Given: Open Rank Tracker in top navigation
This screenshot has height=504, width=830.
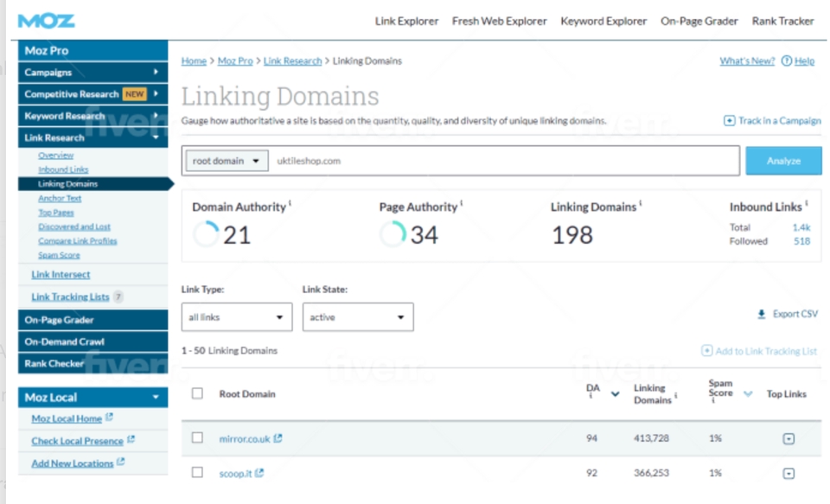Looking at the screenshot, I should pyautogui.click(x=783, y=21).
